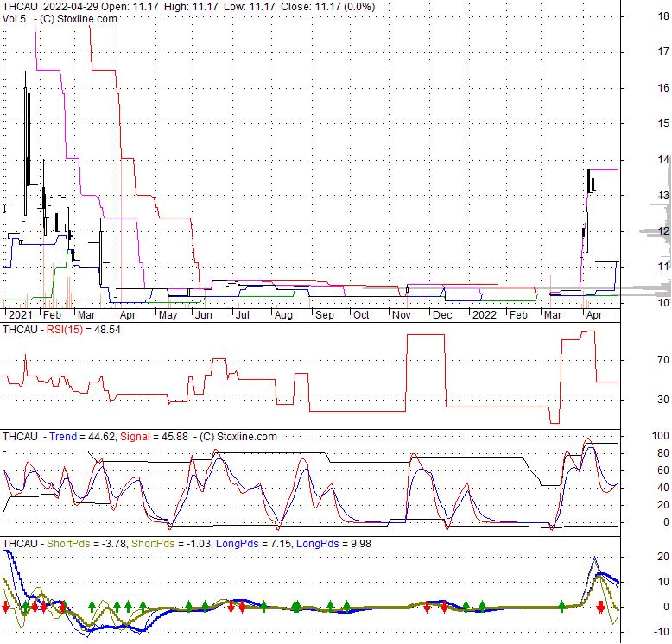Click the Vol 5 label
This screenshot has width=672, height=644.
pos(14,19)
